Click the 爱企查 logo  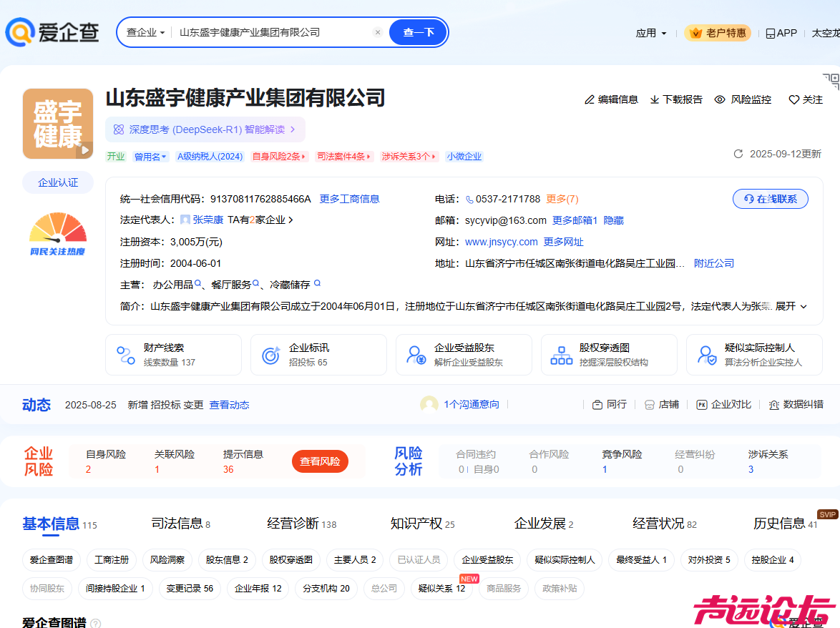52,32
